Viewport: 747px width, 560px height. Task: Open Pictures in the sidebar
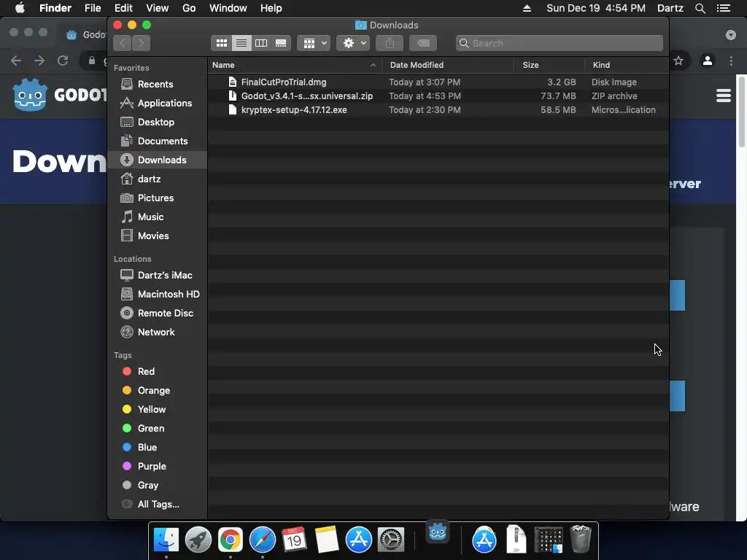[157, 198]
